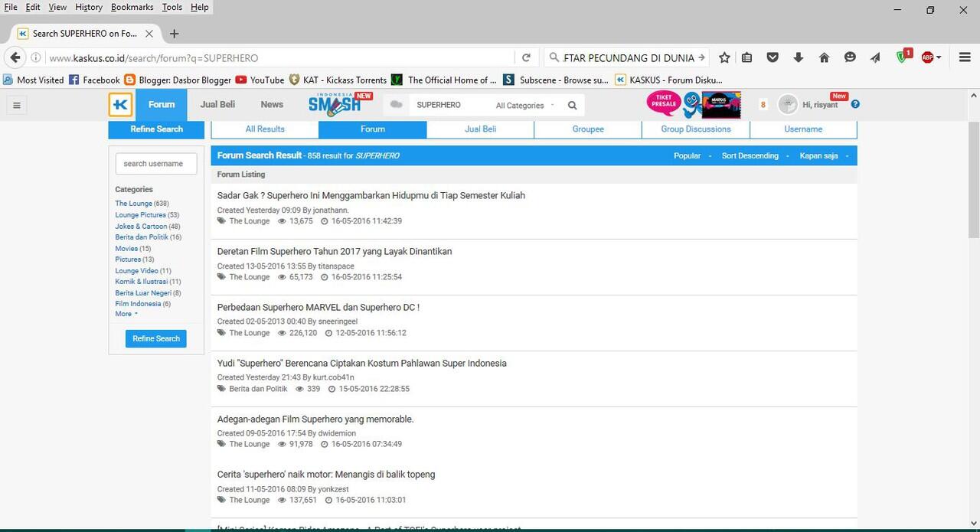980x532 pixels.
Task: Expand the All Categories search dropdown
Action: tap(524, 106)
